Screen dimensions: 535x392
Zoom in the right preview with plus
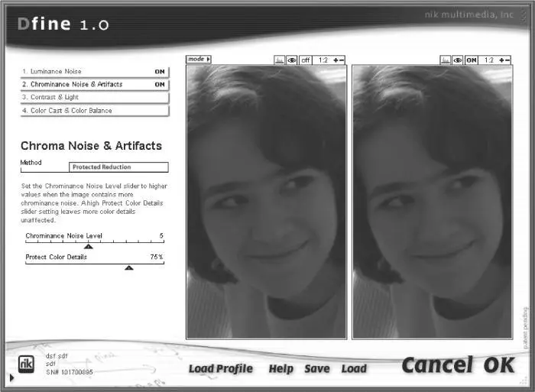point(501,60)
